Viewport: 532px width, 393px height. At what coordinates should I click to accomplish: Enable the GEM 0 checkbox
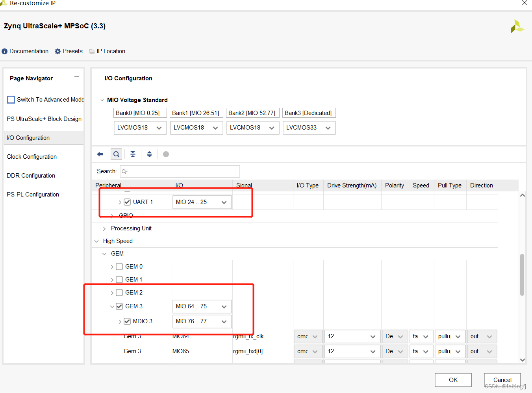119,267
